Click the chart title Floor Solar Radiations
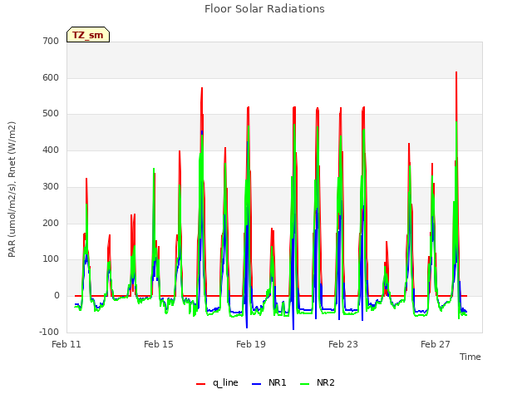The image size is (532, 399). pos(264,8)
